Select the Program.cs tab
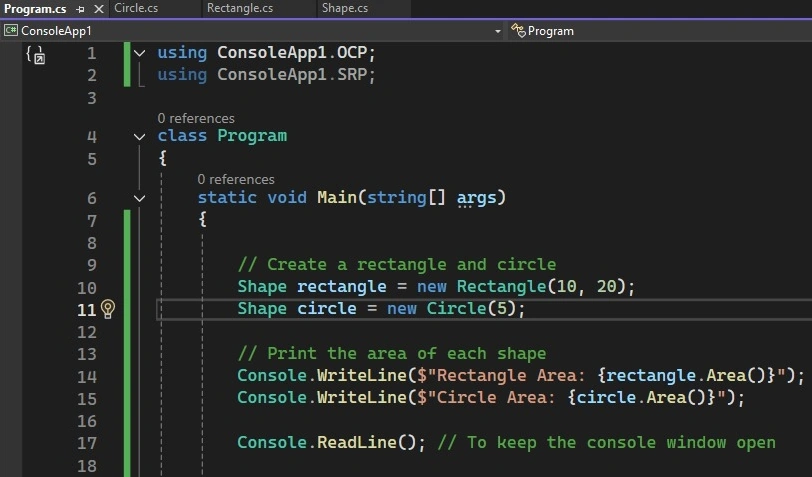 point(35,9)
